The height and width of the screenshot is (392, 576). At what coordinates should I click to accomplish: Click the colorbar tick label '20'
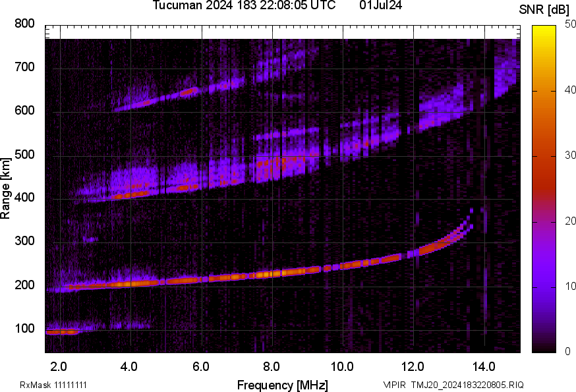click(x=570, y=221)
